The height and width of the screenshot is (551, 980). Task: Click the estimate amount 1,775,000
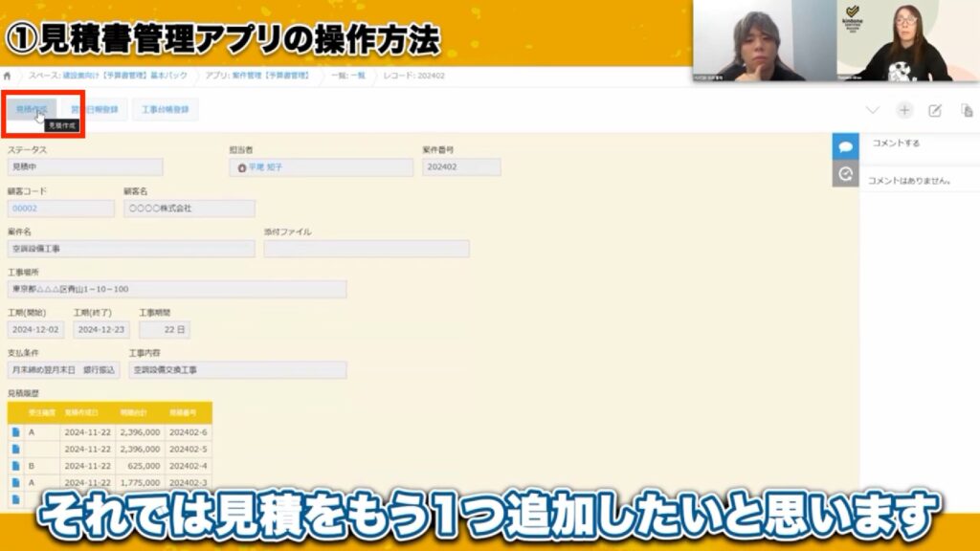[140, 483]
